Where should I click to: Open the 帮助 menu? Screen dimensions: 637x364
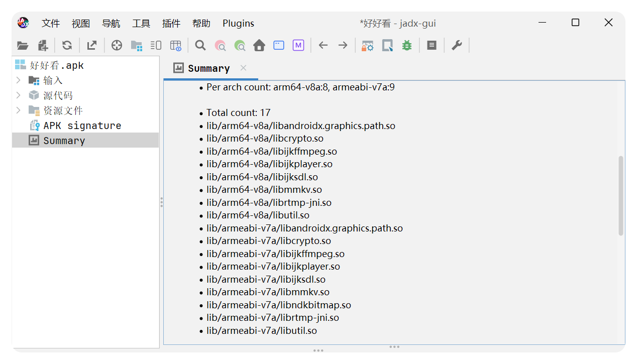tap(201, 23)
